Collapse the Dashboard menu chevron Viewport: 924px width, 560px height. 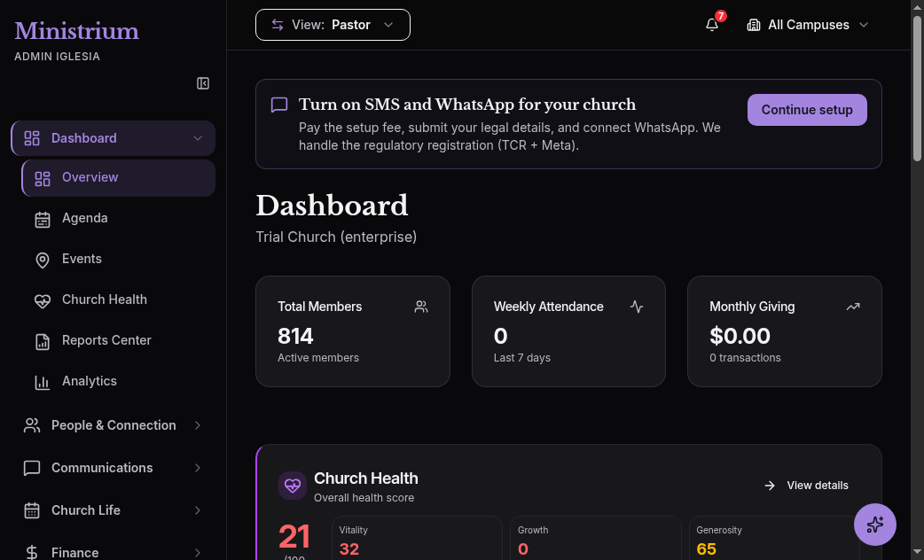tap(198, 138)
